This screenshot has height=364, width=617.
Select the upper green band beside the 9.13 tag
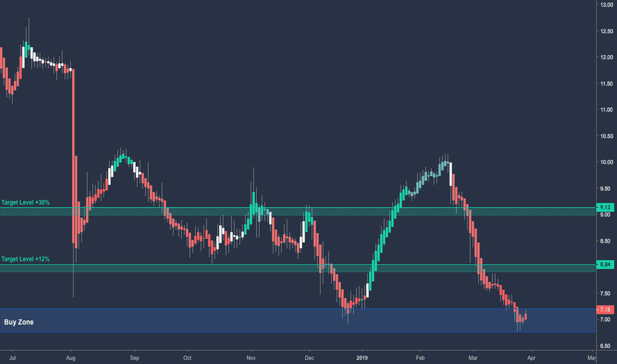point(298,211)
